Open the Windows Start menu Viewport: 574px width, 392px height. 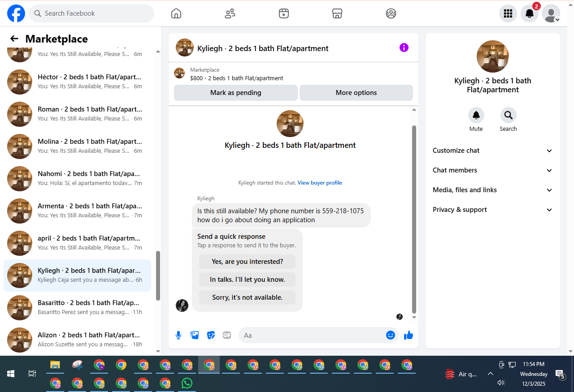[x=11, y=374]
